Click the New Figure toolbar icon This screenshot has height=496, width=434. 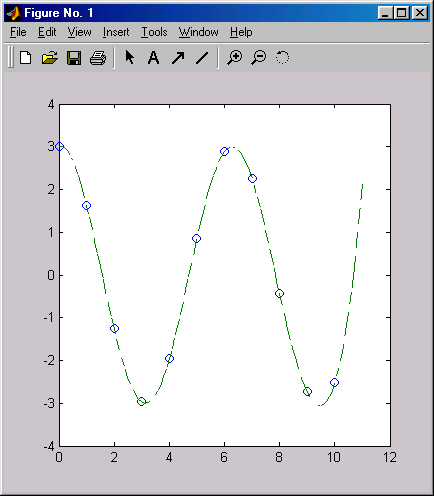[25, 58]
